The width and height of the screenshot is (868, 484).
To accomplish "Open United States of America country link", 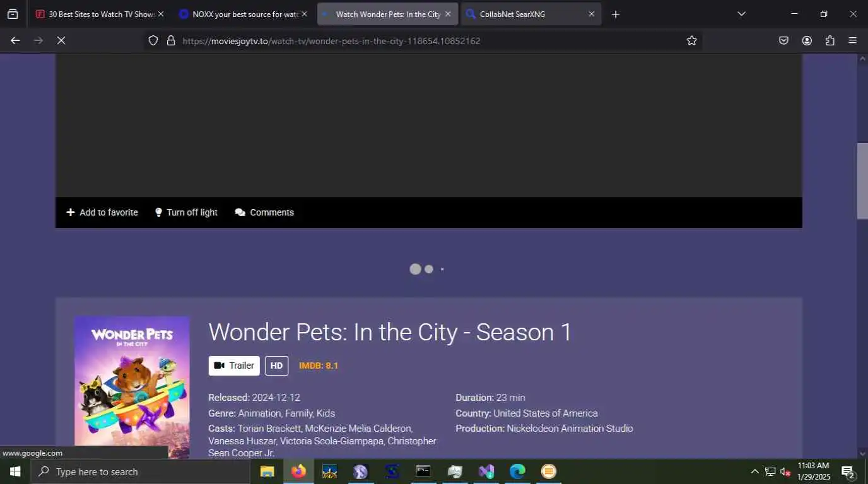I will [x=546, y=413].
